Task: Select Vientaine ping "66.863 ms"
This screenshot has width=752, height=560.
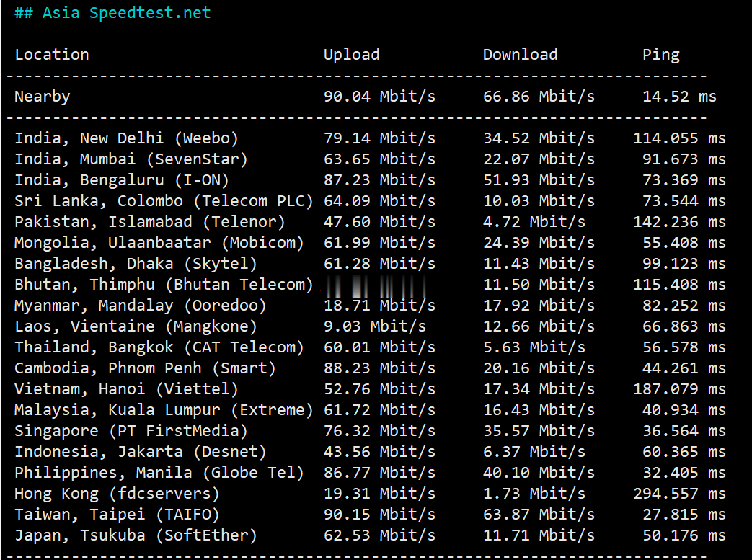Action: click(684, 326)
